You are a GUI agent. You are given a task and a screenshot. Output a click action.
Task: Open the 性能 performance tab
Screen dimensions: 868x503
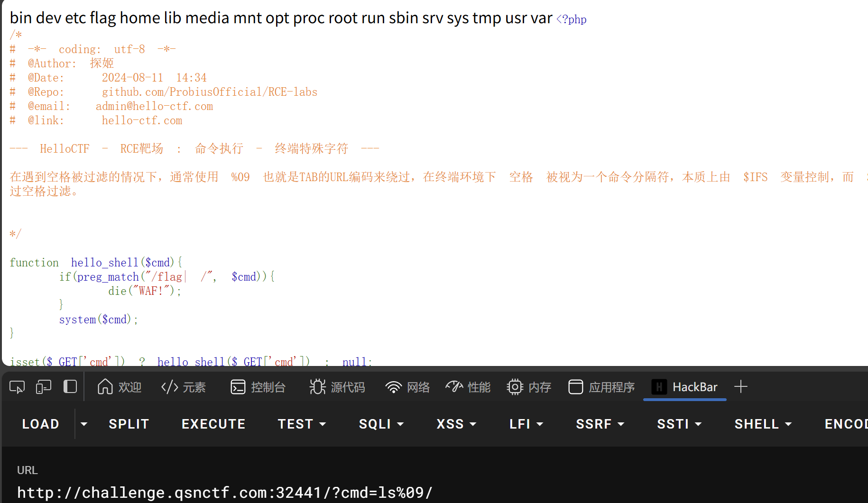pyautogui.click(x=468, y=387)
